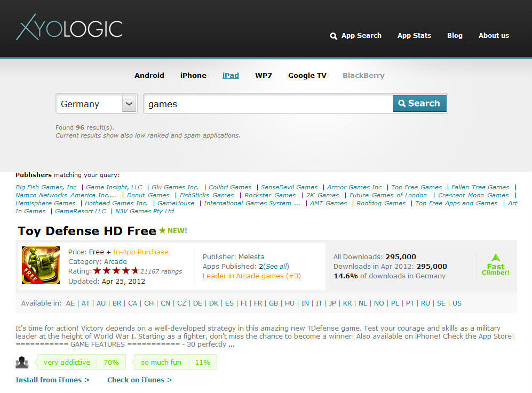Viewport: 532px width, 393px height.
Task: Open publisher Big Fish Games, Inc
Action: (x=46, y=187)
